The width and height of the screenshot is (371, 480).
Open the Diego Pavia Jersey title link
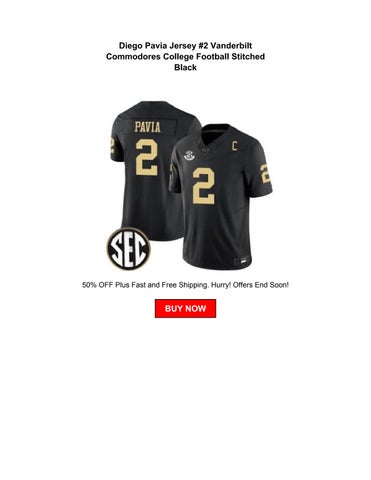click(185, 56)
